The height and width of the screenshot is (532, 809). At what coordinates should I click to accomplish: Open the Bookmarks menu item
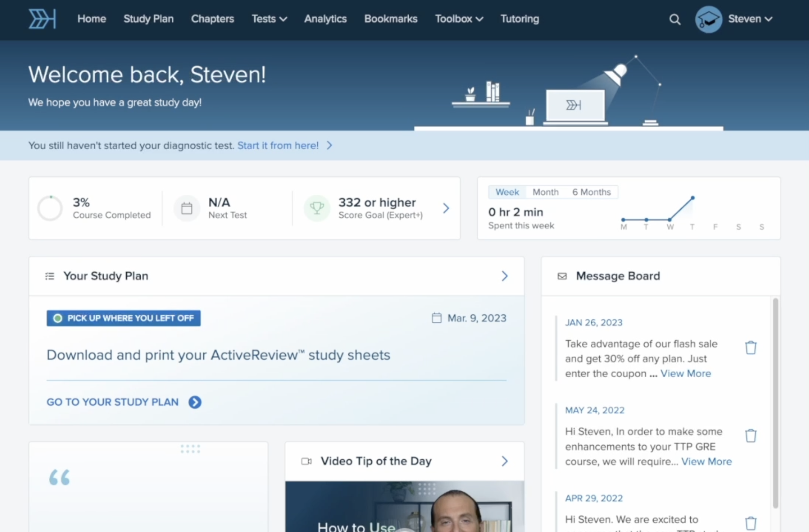coord(390,19)
